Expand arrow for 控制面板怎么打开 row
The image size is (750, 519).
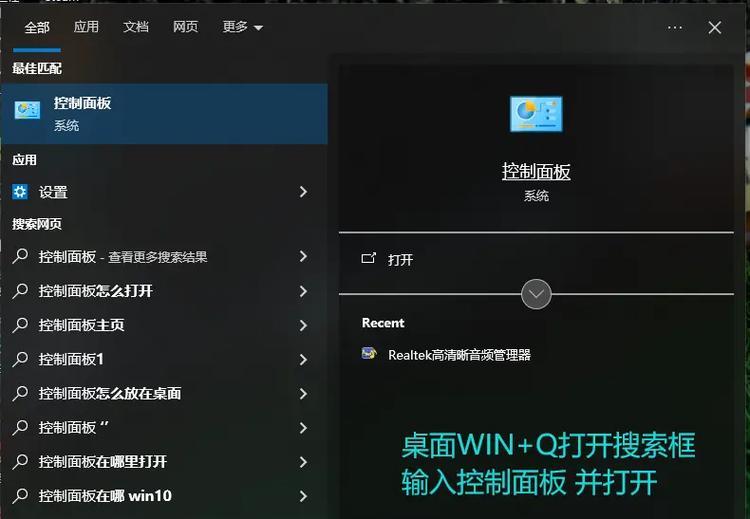[x=303, y=291]
